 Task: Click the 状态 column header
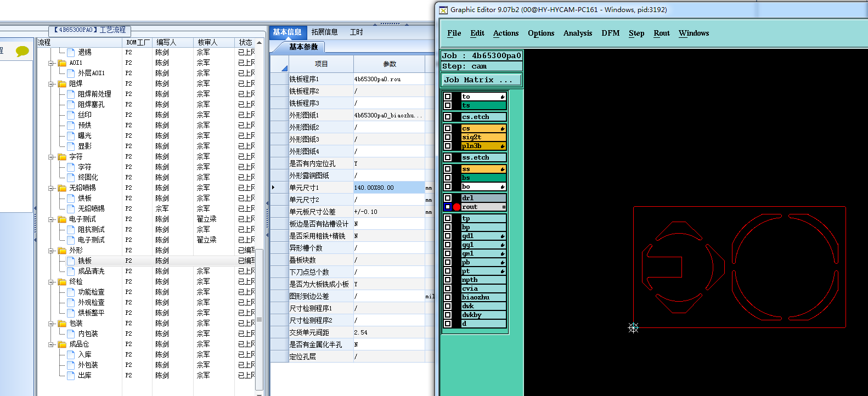(245, 43)
